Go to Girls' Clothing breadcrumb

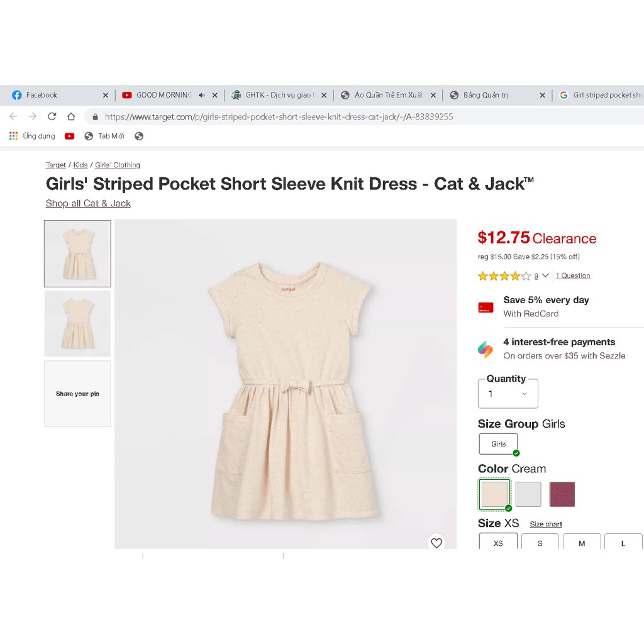[x=118, y=165]
